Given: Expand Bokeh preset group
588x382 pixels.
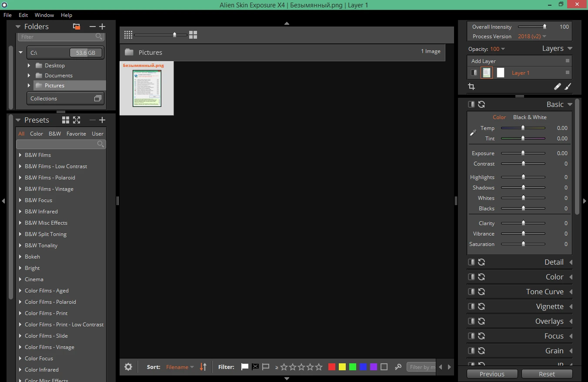Looking at the screenshot, I should [20, 256].
